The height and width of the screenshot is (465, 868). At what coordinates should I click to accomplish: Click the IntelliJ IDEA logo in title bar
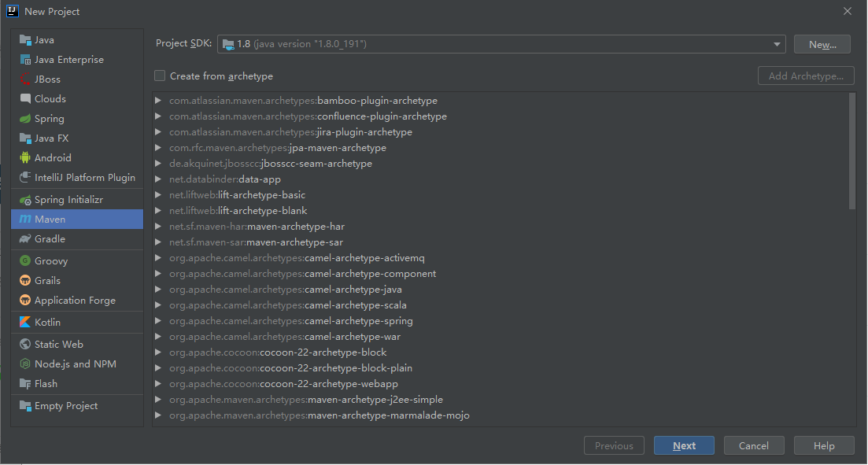click(12, 11)
